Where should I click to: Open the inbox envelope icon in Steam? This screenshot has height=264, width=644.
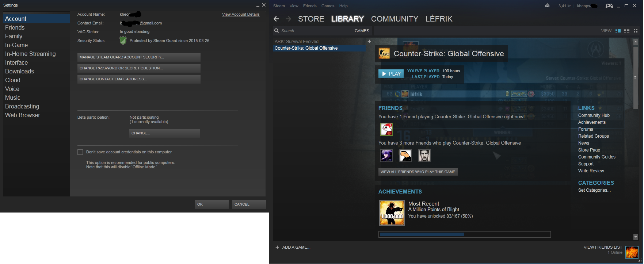click(547, 5)
